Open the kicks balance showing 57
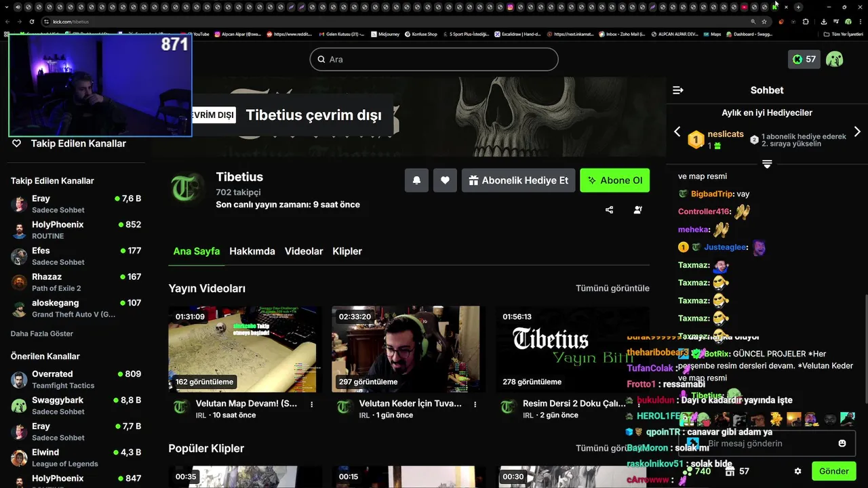The image size is (868, 488). (804, 59)
